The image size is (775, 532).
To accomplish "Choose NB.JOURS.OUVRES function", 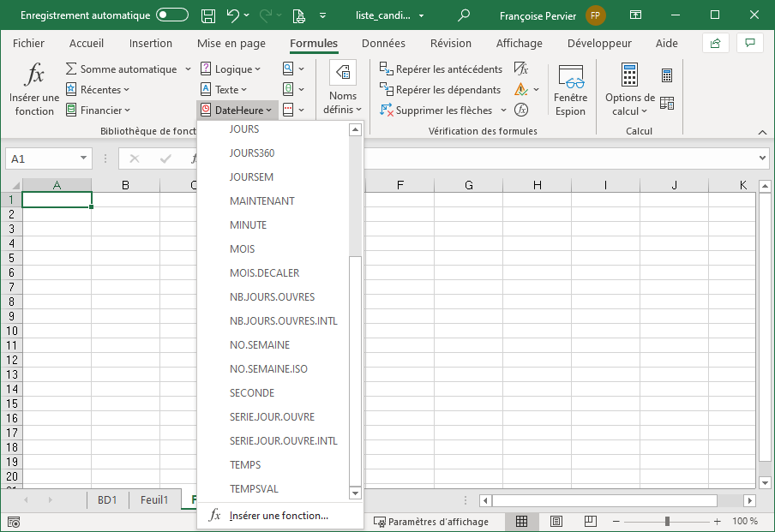I will [272, 297].
